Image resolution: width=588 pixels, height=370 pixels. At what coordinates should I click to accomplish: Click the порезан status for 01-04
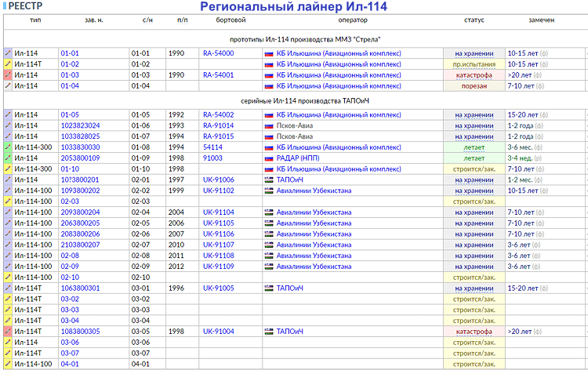click(474, 86)
